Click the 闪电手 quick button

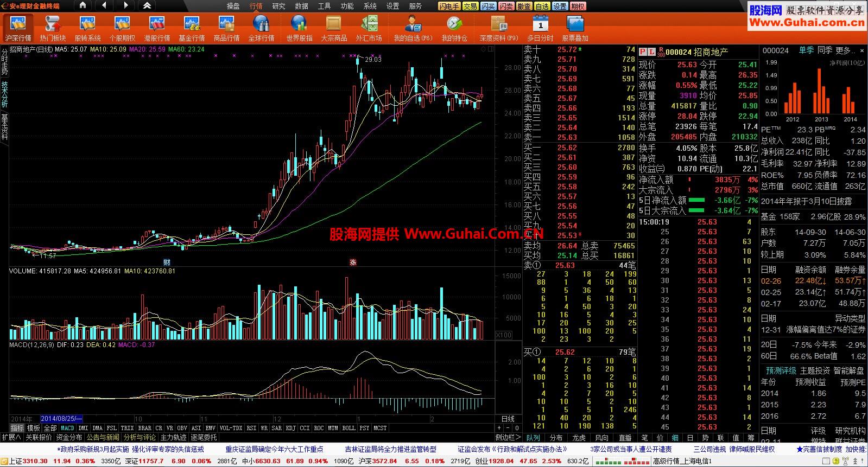[x=449, y=6]
